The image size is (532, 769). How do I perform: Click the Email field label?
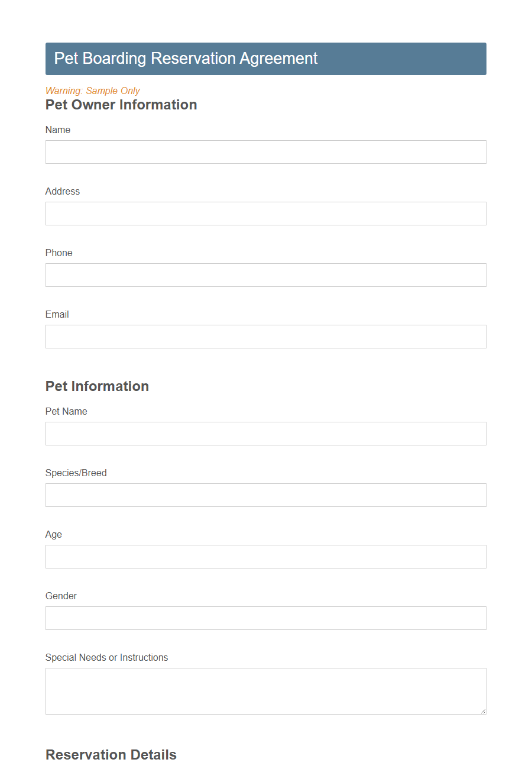tap(57, 314)
